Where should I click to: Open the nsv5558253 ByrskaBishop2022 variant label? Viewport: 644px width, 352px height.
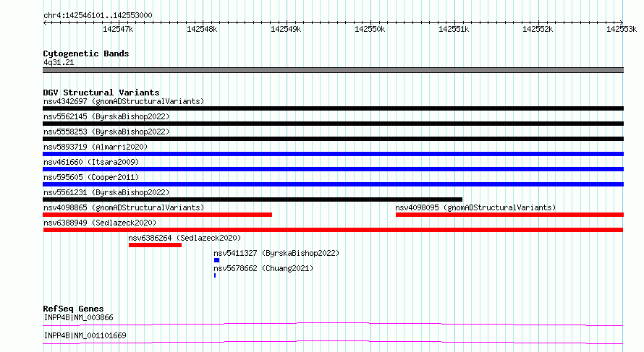(x=106, y=132)
